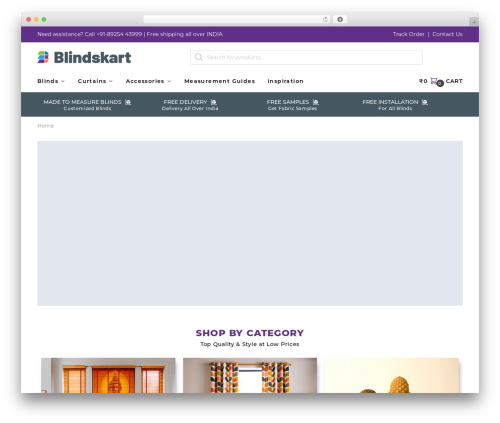Click the CART label
This screenshot has height=423, width=500.
[454, 81]
